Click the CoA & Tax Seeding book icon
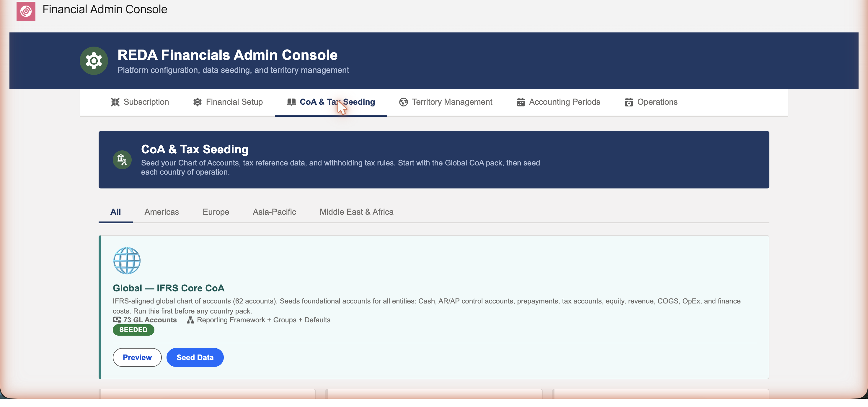 291,102
